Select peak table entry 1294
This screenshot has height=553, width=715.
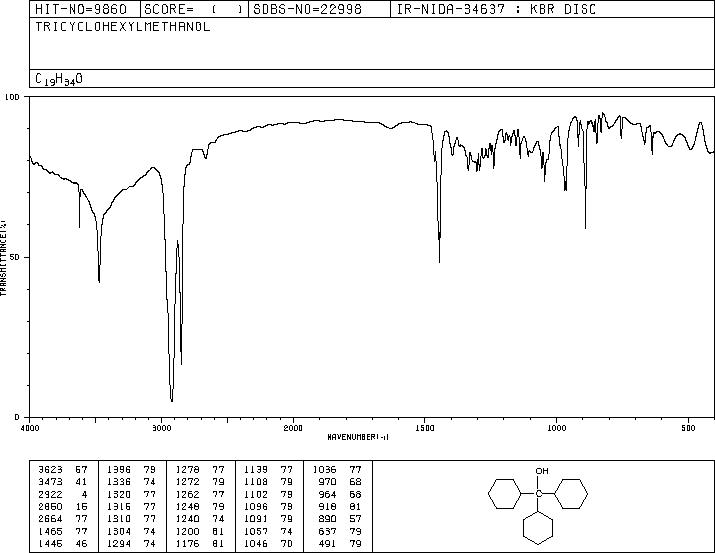pos(131,544)
